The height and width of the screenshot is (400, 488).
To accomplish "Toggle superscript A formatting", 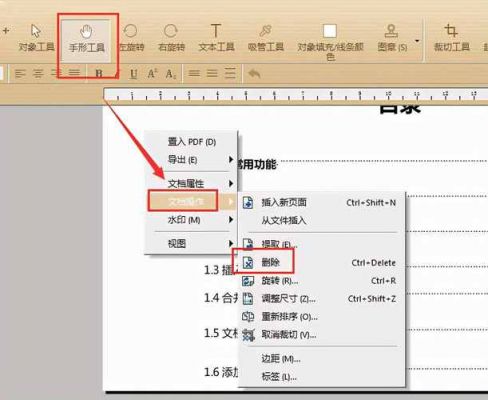I will tap(152, 73).
